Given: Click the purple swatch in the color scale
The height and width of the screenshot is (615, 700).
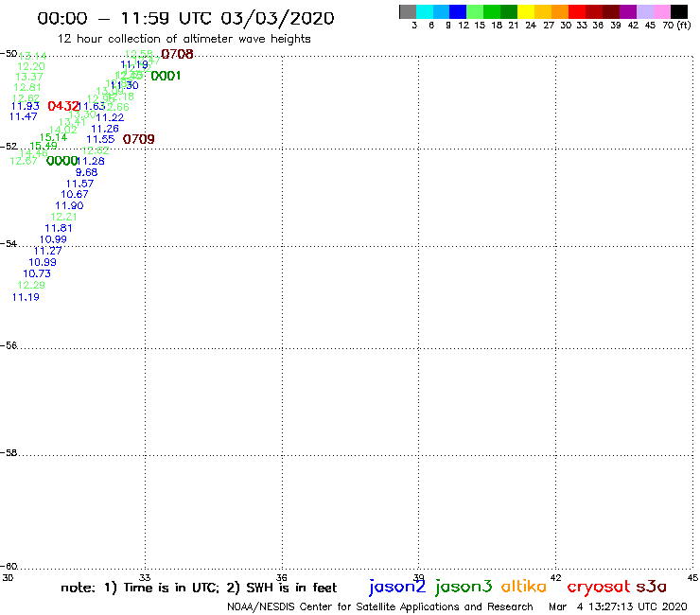Looking at the screenshot, I should (628, 11).
